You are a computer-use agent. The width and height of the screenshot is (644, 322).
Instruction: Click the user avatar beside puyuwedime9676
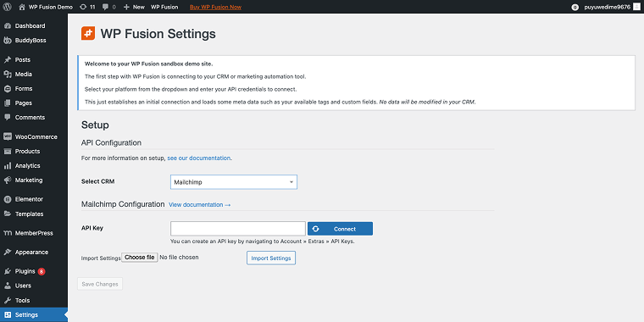636,7
